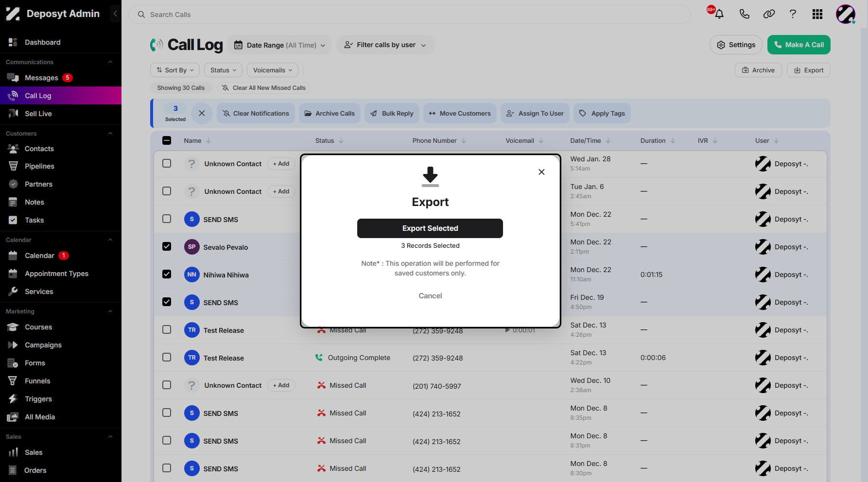Click the Campaigns icon in sidebar
Viewport: 868px width, 482px height.
coord(13,345)
